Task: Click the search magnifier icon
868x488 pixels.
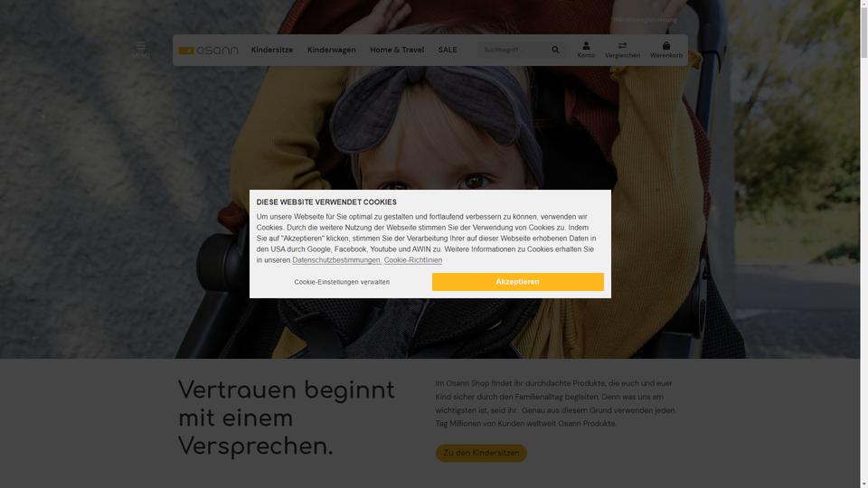Action: pos(555,50)
